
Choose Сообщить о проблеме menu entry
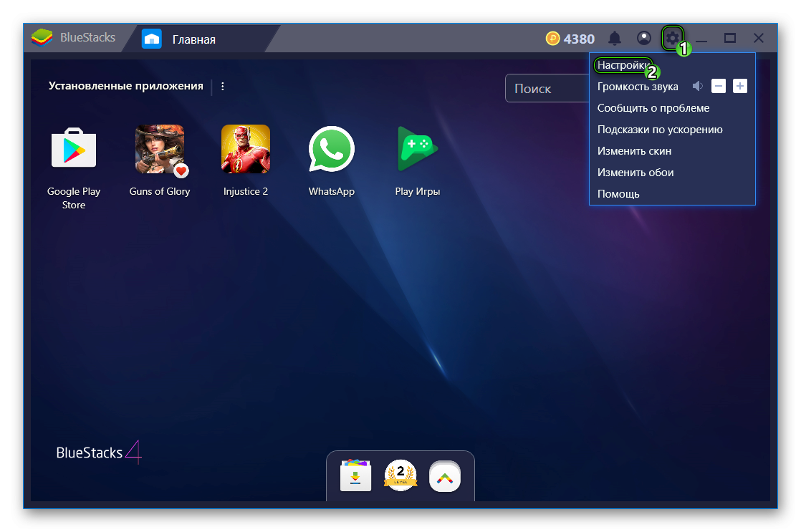pyautogui.click(x=653, y=108)
